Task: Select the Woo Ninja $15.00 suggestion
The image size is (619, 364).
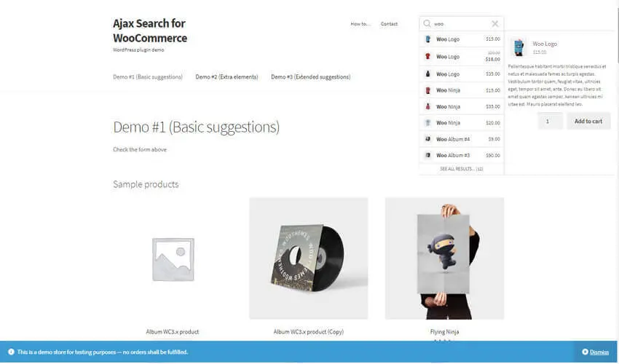Action: pyautogui.click(x=462, y=90)
